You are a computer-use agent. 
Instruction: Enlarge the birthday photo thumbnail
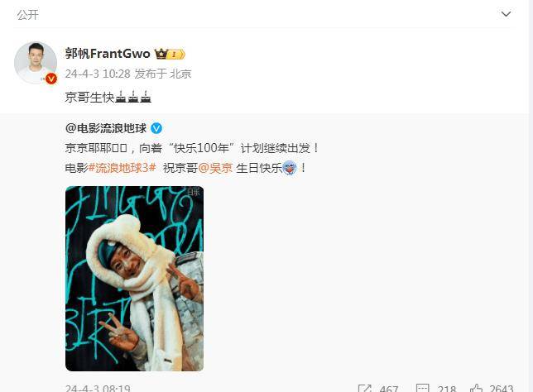(135, 278)
